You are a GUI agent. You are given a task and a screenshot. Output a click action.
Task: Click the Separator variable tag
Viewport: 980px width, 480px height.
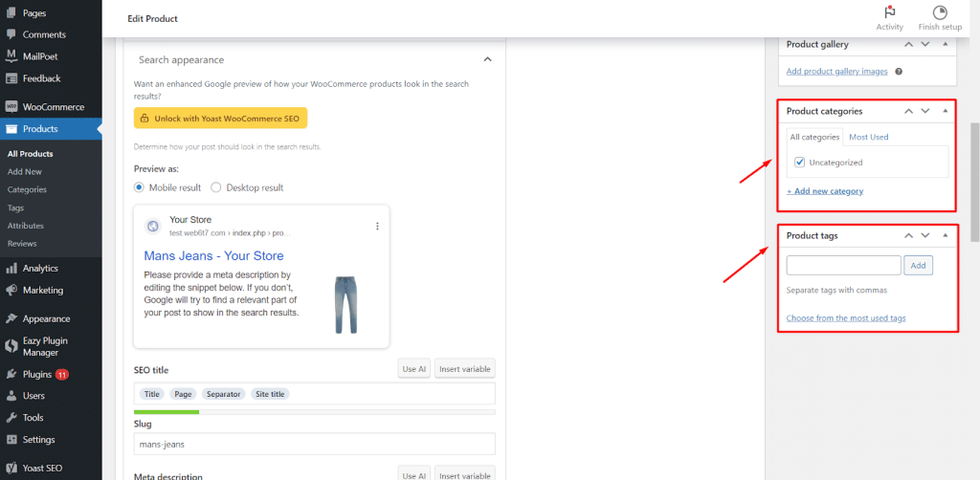(223, 394)
